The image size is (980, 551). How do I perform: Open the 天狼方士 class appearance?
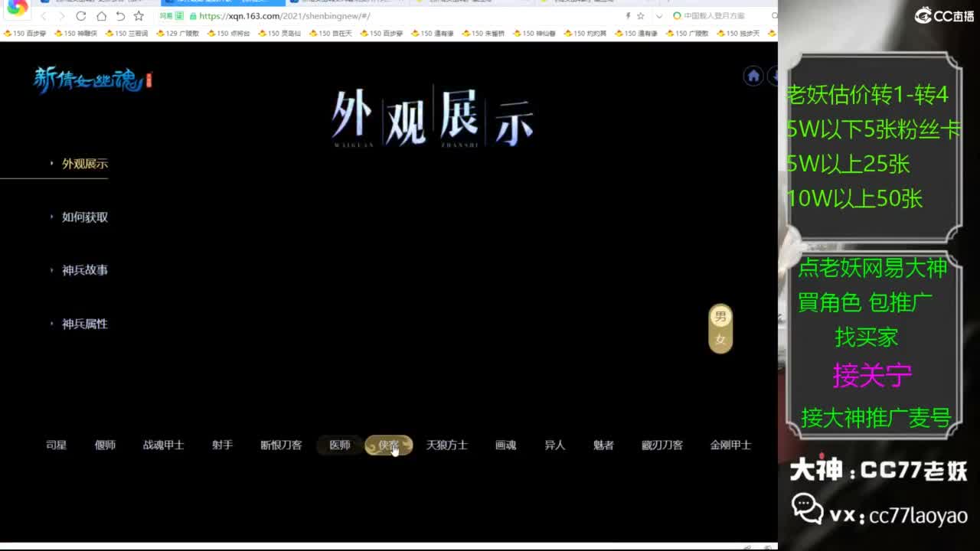point(447,445)
